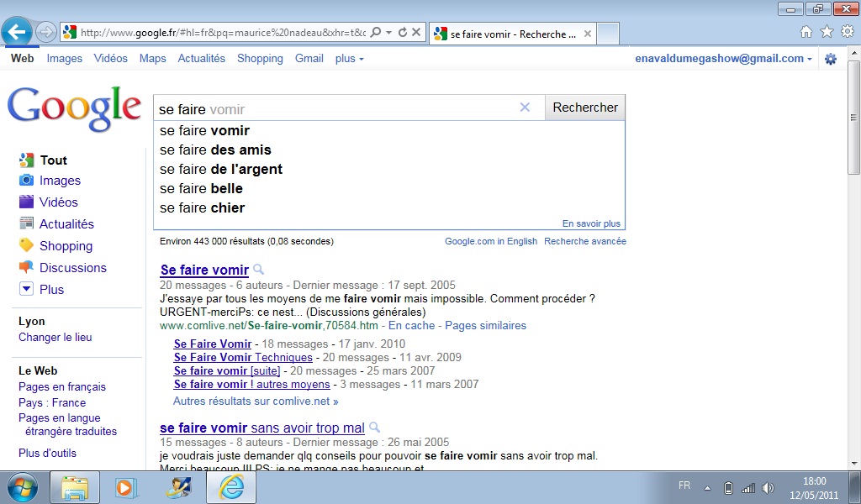Open the Windows Start button
Viewport: 861px width, 504px height.
coord(22,487)
